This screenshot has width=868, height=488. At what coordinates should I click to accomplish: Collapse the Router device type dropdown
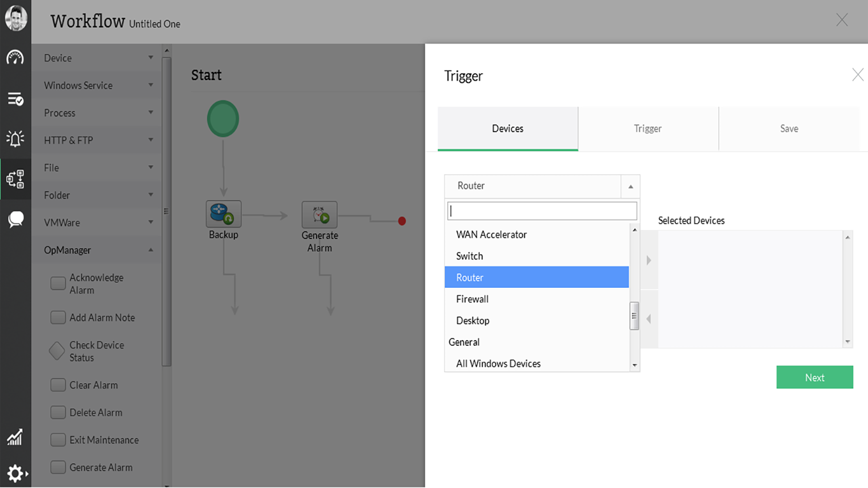(x=630, y=186)
